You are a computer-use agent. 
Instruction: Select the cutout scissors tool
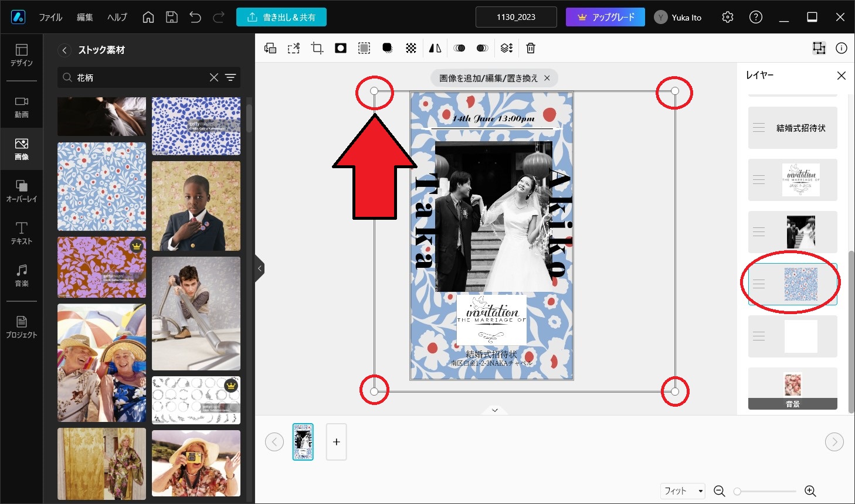point(294,48)
